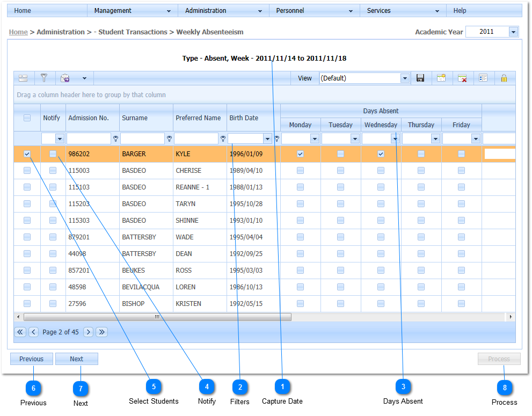Open the Wednesday filter dropdown

[395, 139]
